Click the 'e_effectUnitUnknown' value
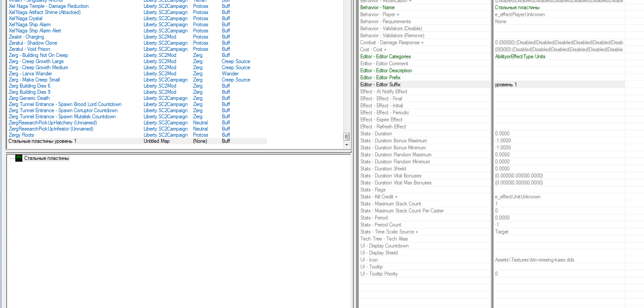Screen dimensions: 644x308 pos(517,197)
